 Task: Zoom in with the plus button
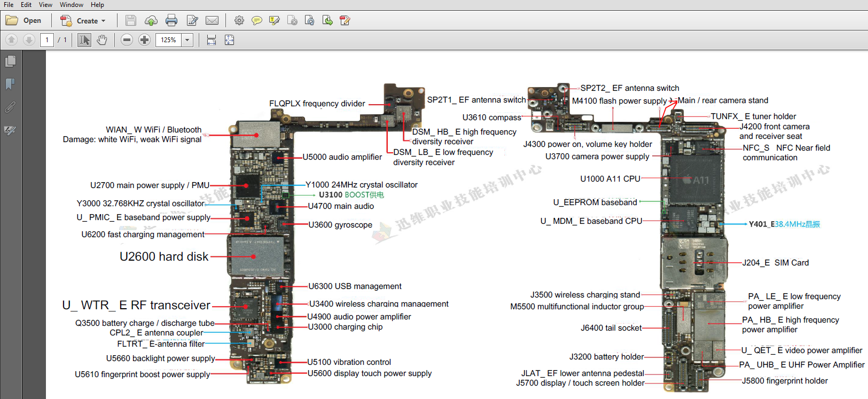pos(144,40)
